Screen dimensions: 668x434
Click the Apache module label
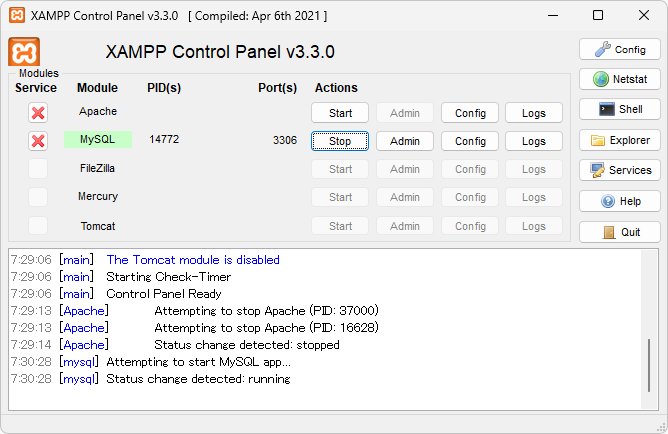98,111
